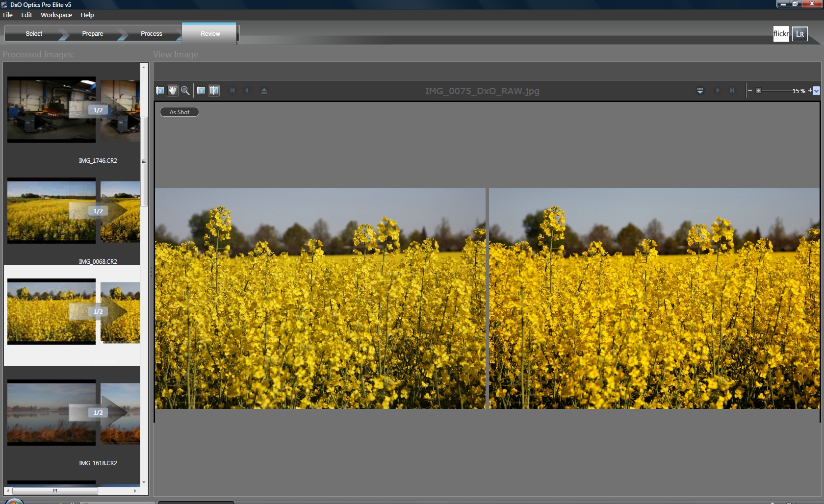Viewport: 824px width, 504px height.
Task: Click the zoom in plus button
Action: tap(810, 91)
